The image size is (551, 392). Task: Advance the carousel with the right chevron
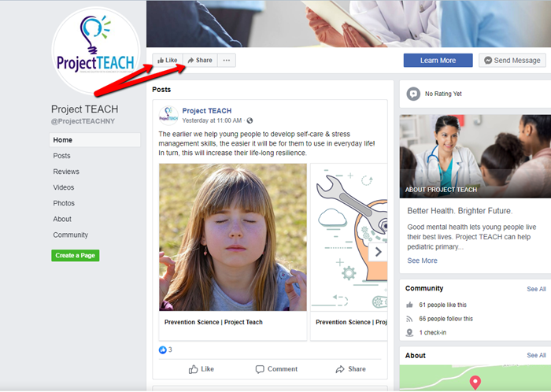[378, 252]
